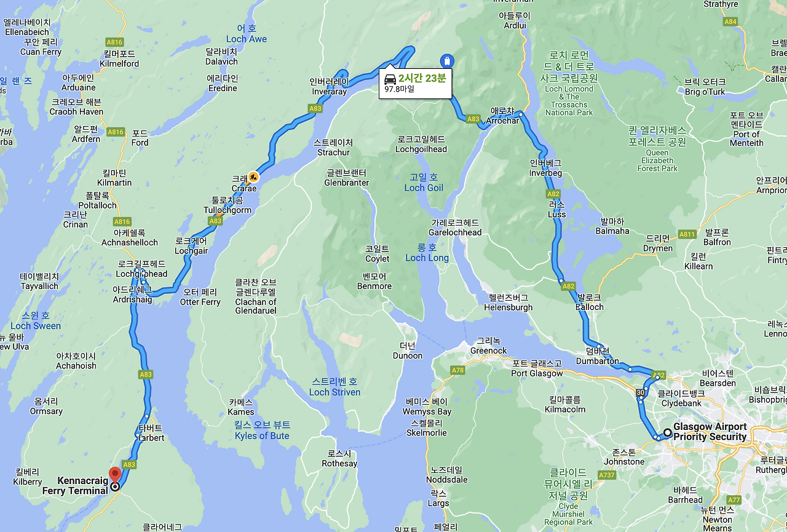This screenshot has height=532, width=787.
Task: Click the 2시간 23분 route duration label
Action: click(422, 78)
